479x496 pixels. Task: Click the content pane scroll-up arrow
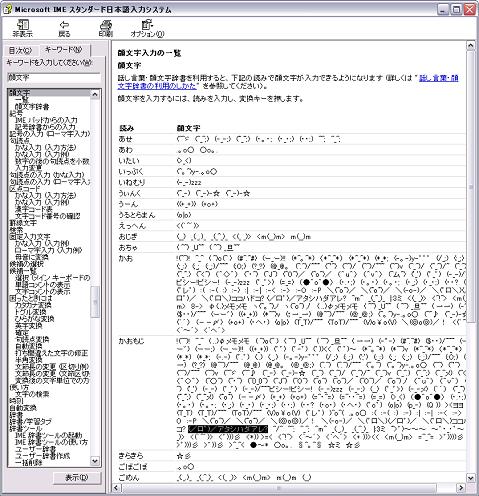(470, 45)
